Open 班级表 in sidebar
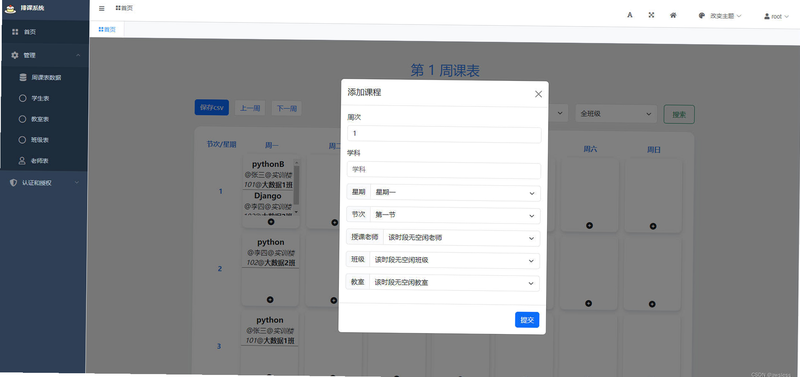 [x=44, y=140]
